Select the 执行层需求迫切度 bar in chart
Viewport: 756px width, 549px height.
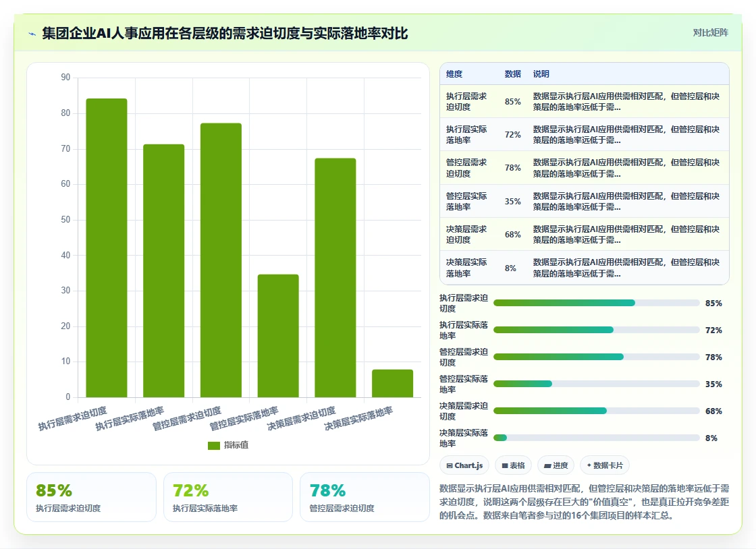[x=107, y=248]
